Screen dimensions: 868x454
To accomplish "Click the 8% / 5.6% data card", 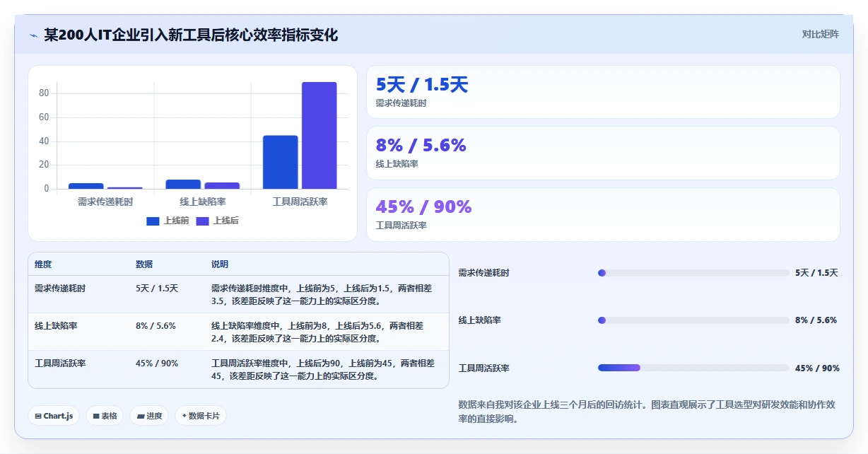I will tap(603, 153).
